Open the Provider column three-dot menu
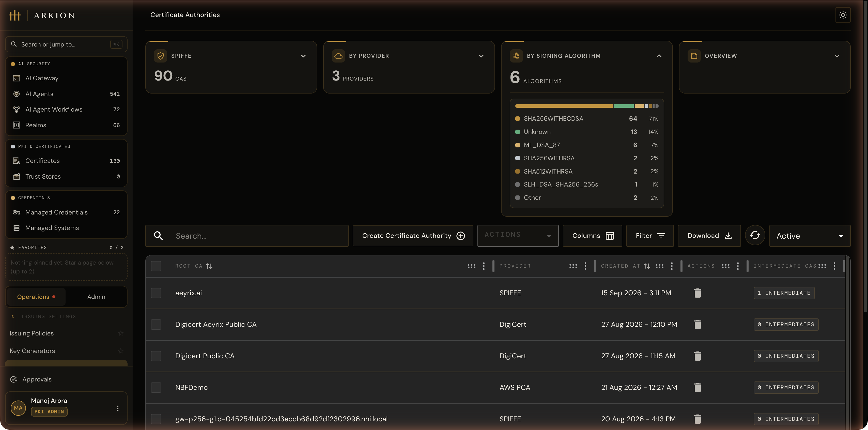This screenshot has height=430, width=868. coord(585,266)
